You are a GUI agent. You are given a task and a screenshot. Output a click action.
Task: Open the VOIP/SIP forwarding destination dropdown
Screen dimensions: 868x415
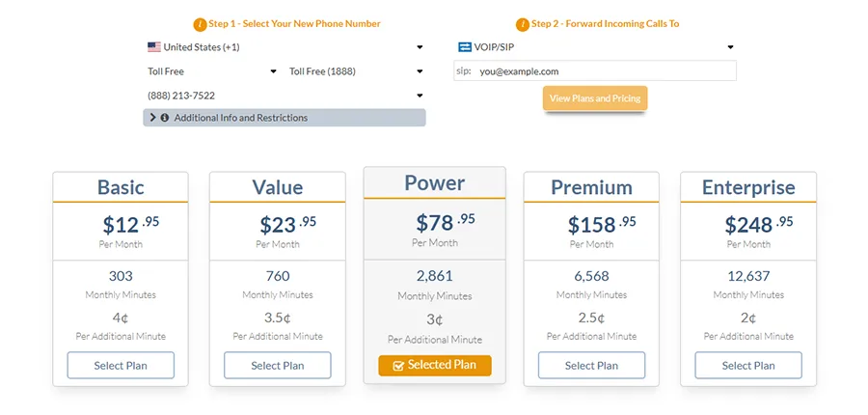595,46
